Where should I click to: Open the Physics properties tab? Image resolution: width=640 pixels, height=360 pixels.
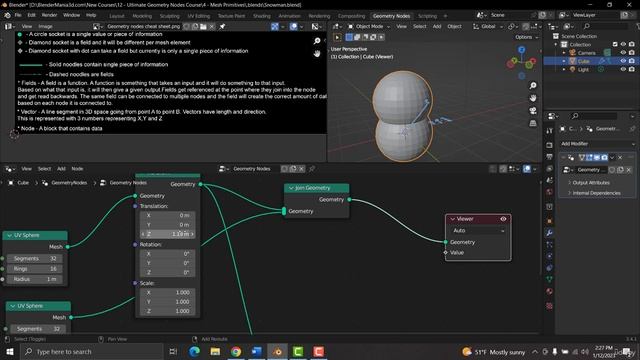[549, 256]
